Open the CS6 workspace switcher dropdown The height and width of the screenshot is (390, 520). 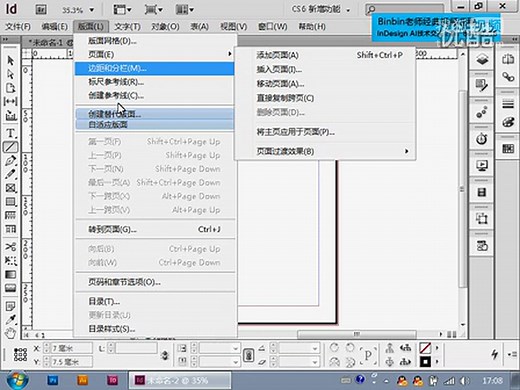(321, 9)
